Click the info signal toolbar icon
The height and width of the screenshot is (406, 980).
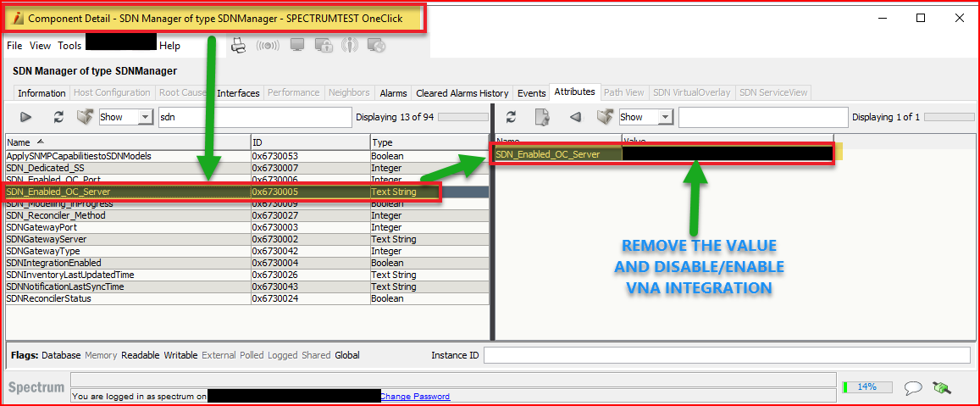click(350, 45)
